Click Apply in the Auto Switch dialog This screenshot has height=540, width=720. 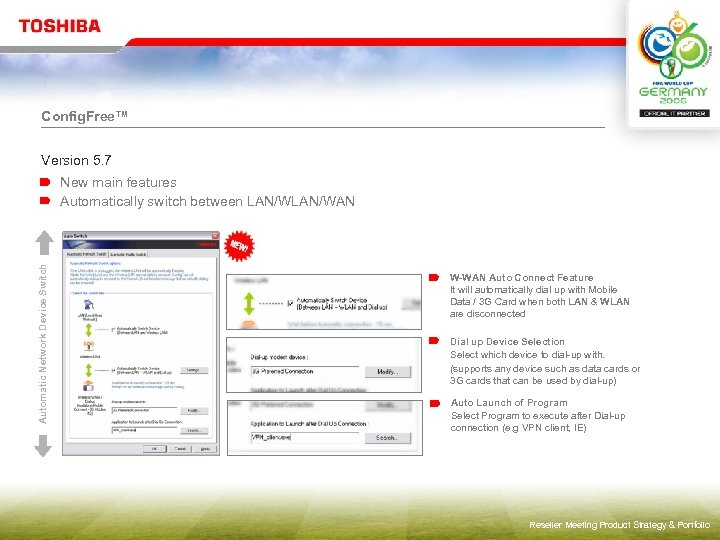(206, 449)
